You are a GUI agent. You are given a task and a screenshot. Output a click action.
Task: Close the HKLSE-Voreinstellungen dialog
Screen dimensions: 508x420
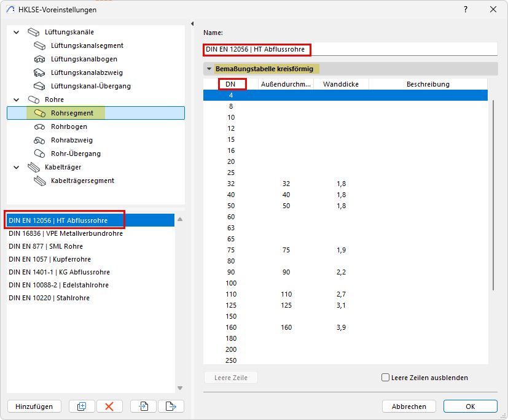tap(493, 9)
